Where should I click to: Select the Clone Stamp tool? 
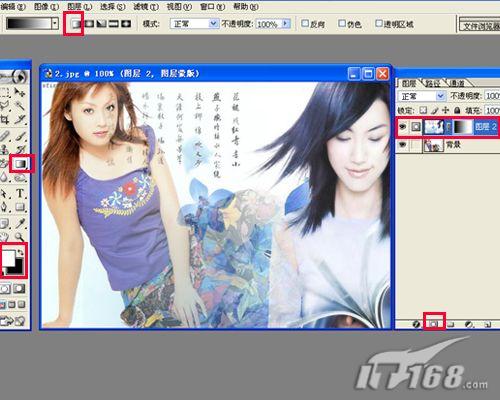(5, 150)
